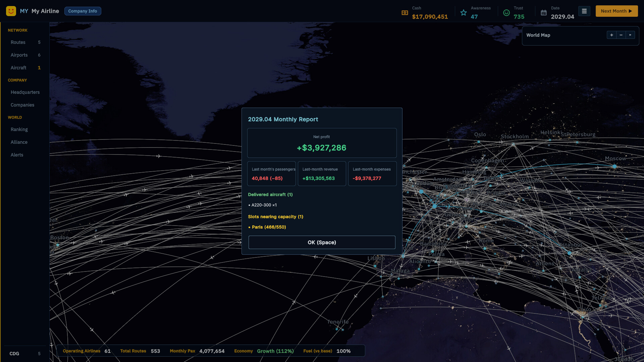Screen dimensions: 644x362
Task: Open Aircraft in sidebar
Action: 25,68
